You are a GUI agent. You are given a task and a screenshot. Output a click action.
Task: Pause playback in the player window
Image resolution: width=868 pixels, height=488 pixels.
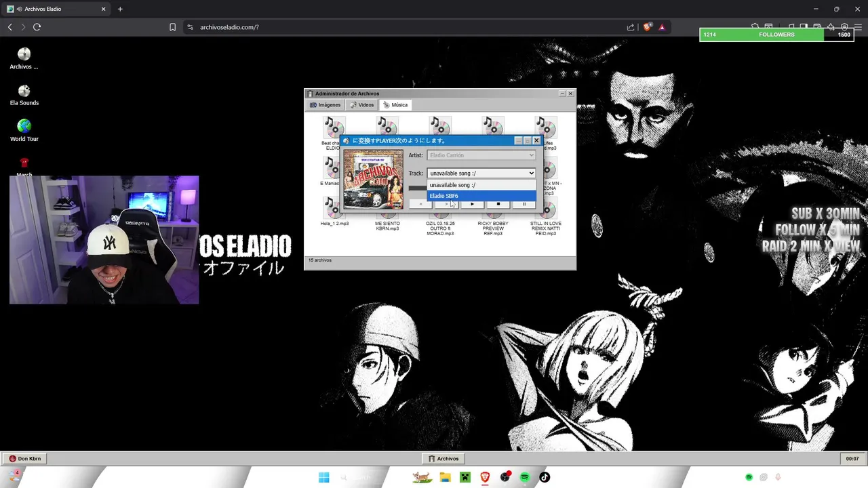tap(524, 204)
